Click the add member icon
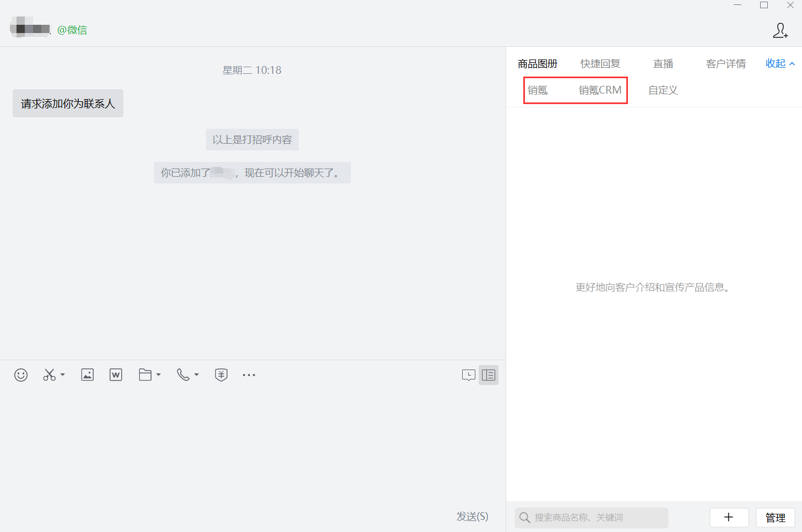802x532 pixels. point(780,30)
